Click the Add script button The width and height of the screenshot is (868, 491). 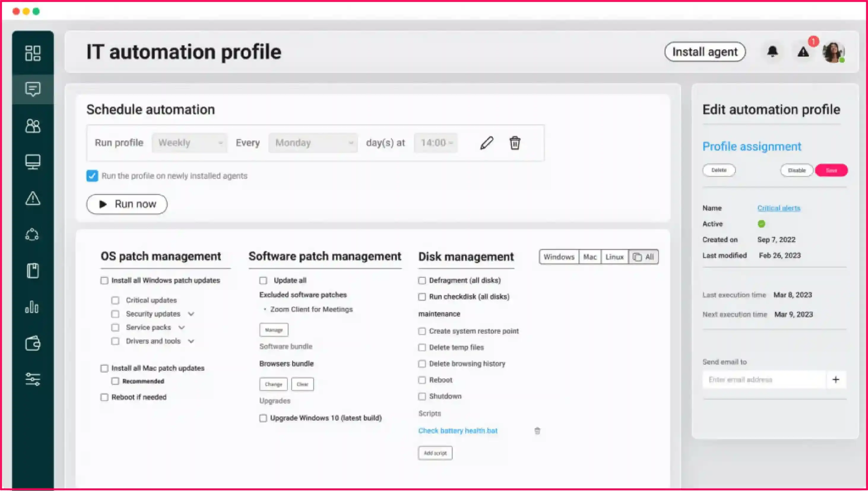tap(435, 453)
